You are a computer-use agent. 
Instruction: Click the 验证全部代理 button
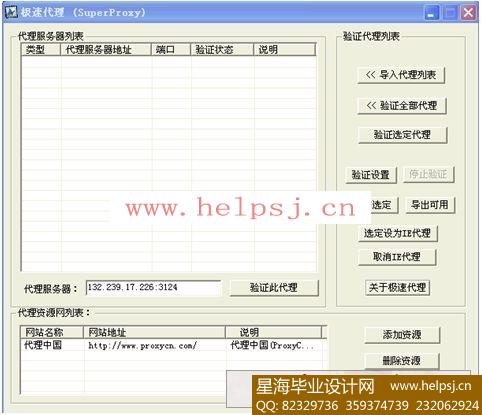coord(402,106)
